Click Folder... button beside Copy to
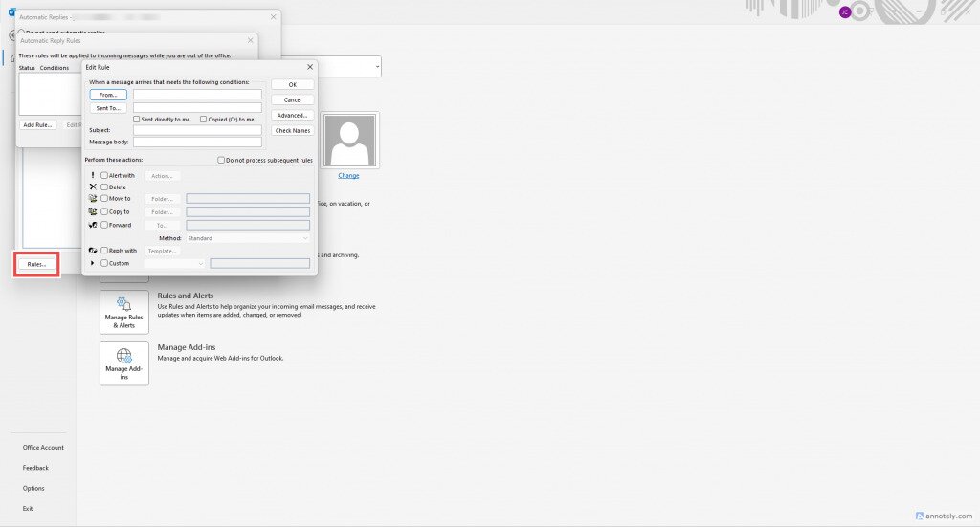The height and width of the screenshot is (527, 980). [x=162, y=212]
